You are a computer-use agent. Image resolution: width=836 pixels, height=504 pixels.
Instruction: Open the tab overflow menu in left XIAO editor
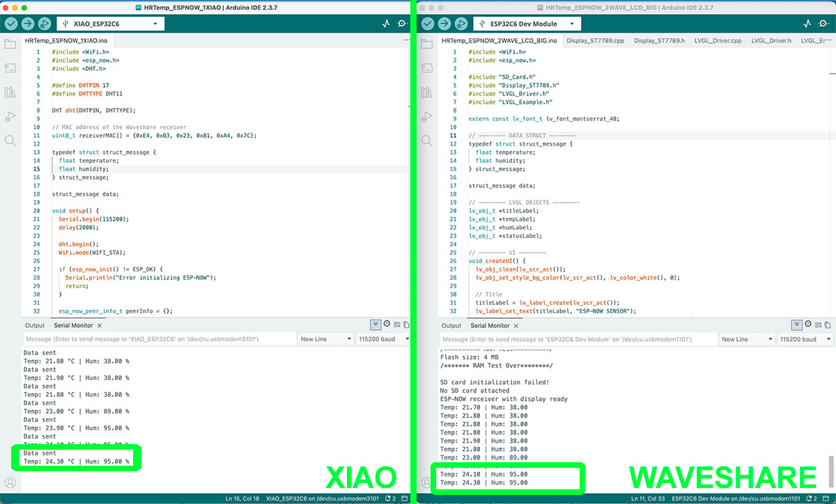406,40
